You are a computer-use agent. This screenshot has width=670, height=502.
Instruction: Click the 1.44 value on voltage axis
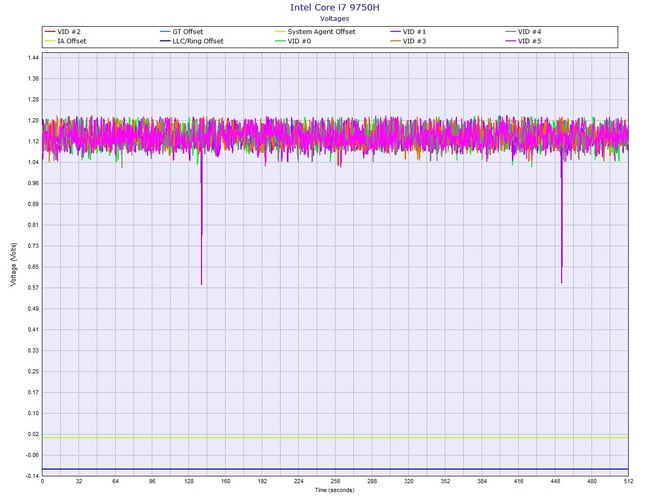click(x=33, y=58)
